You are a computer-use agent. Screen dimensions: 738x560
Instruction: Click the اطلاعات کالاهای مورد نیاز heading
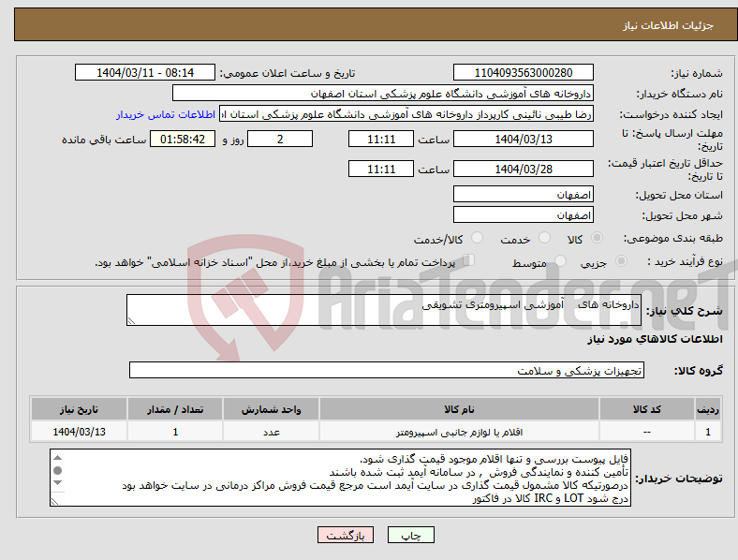coord(655,339)
